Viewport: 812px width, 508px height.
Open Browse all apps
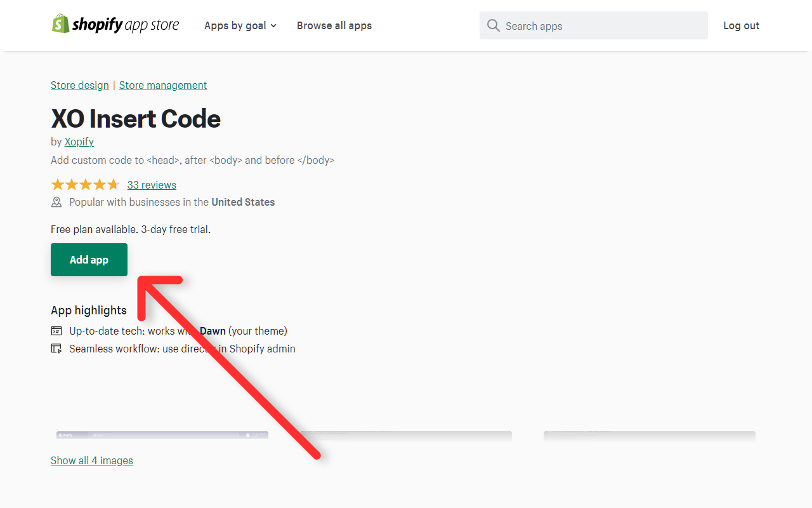[334, 25]
